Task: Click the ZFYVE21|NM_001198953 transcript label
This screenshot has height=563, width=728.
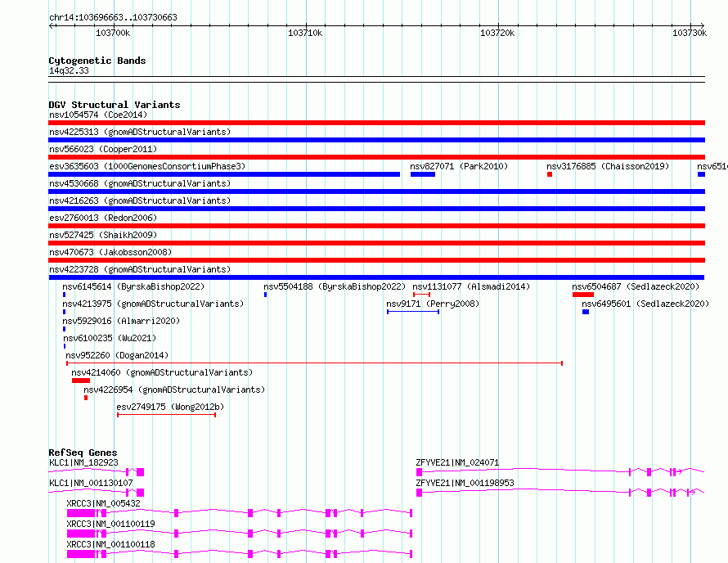Action: 465,483
